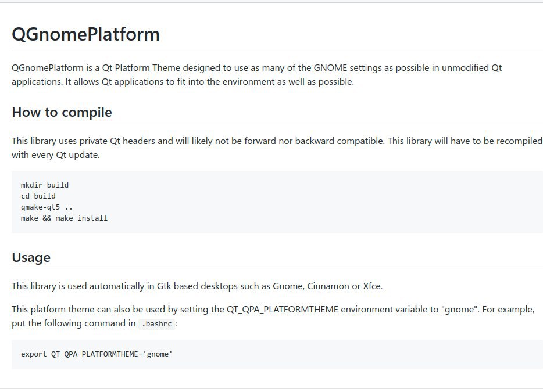
Task: Click the paragraph starting 'QGnomePlatform is a Qt Platform Theme'
Action: tap(256, 75)
